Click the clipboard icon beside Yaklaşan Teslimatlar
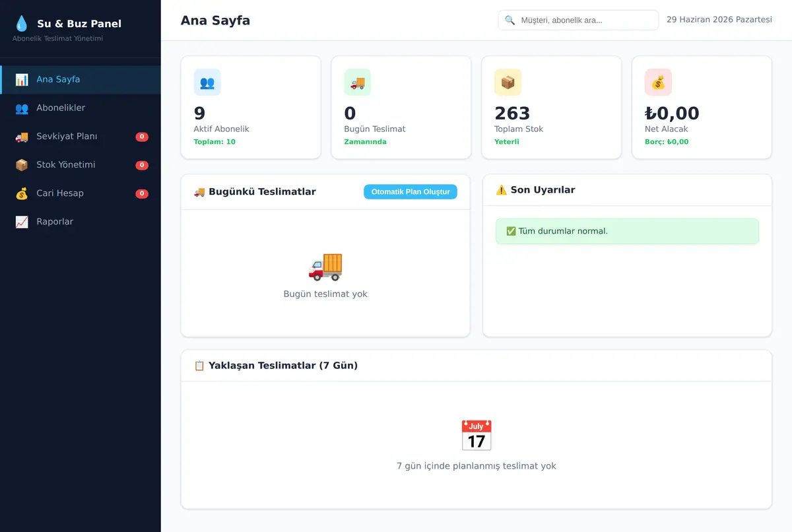The height and width of the screenshot is (532, 792). 199,366
